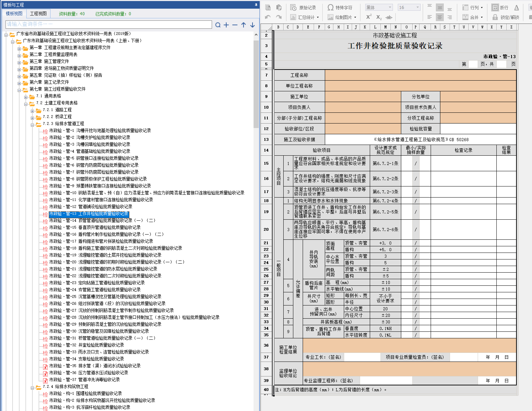The image size is (532, 411).
Task: Select row header 13 in spreadsheet
Action: pyautogui.click(x=266, y=139)
